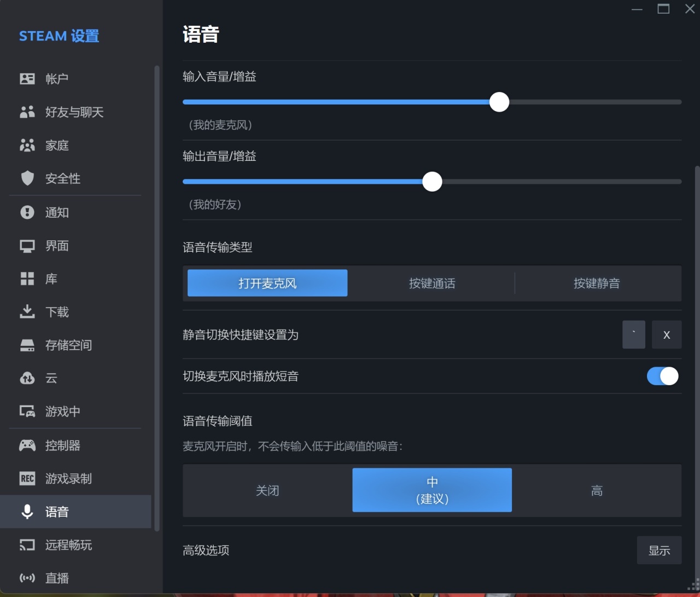Viewport: 700px width, 597px height.
Task: Click the sidebar vertical scrollbar
Action: [157, 298]
